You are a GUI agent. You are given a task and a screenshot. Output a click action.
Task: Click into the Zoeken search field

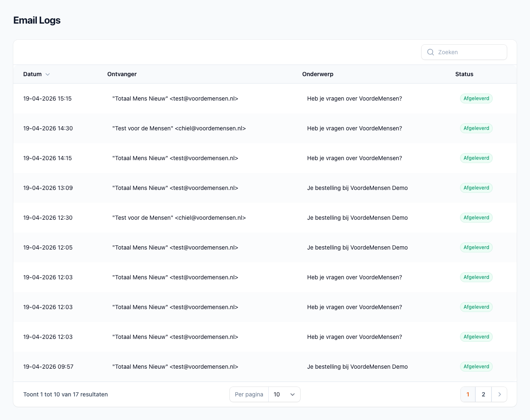click(464, 52)
